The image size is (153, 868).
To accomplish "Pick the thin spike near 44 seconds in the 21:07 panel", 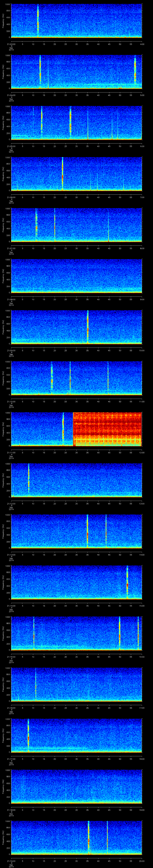I will [108, 229].
